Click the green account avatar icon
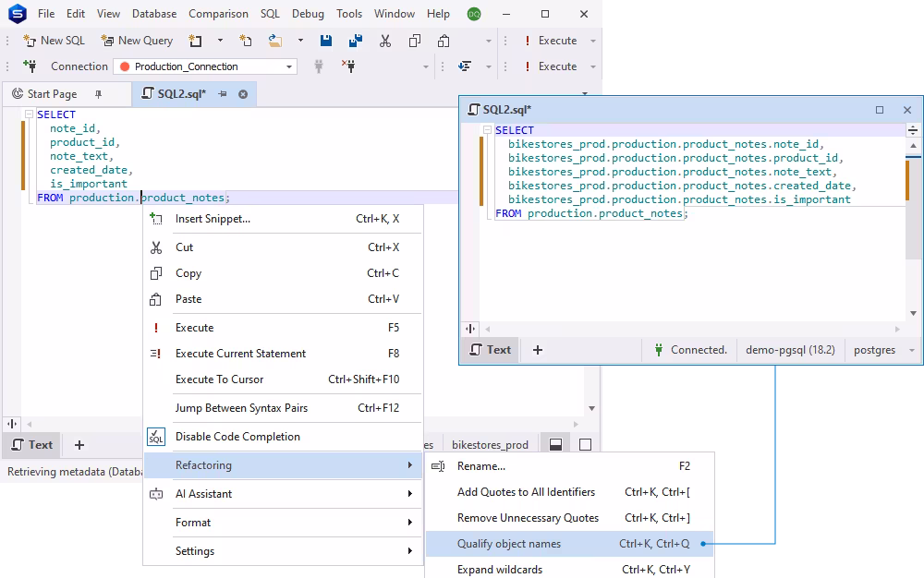This screenshot has width=924, height=578. coord(474,14)
